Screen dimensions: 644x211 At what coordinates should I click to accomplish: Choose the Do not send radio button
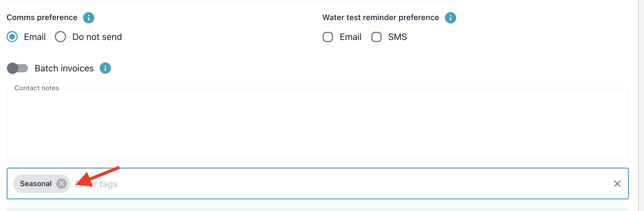click(x=60, y=37)
